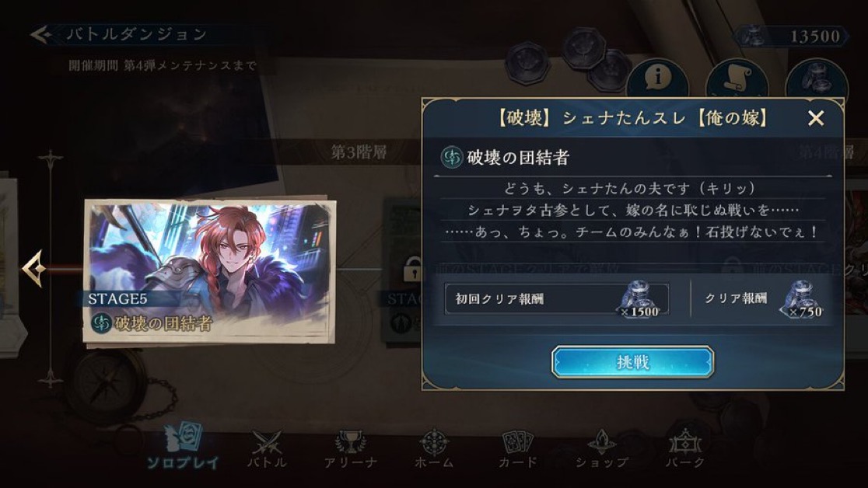The image size is (868, 488).
Task: View the 初回クリア報酬 reward item
Action: coord(557,299)
